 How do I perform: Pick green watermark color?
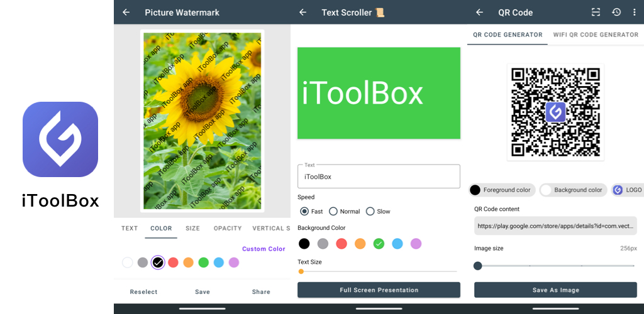click(204, 263)
